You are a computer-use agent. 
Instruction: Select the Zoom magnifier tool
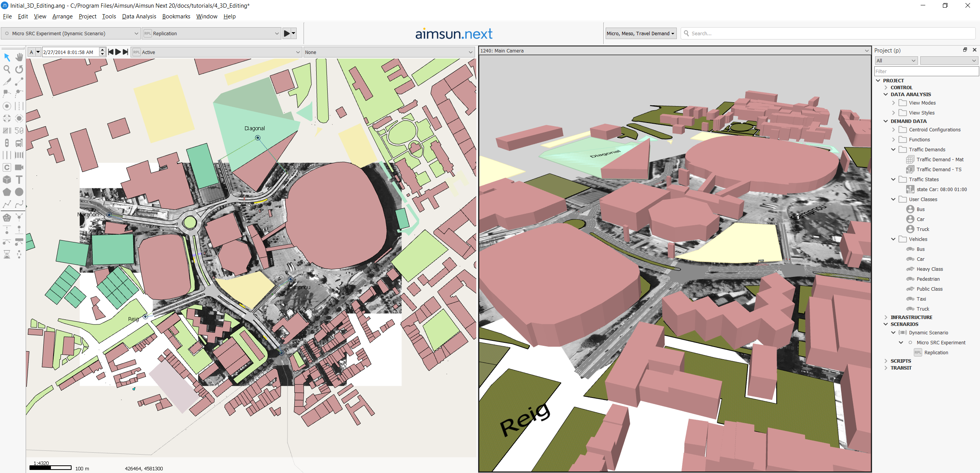7,69
